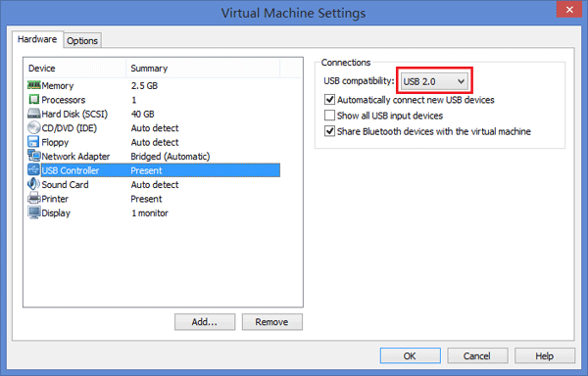Click the Auto detect summary for CD/DVD
The height and width of the screenshot is (376, 588).
point(155,128)
